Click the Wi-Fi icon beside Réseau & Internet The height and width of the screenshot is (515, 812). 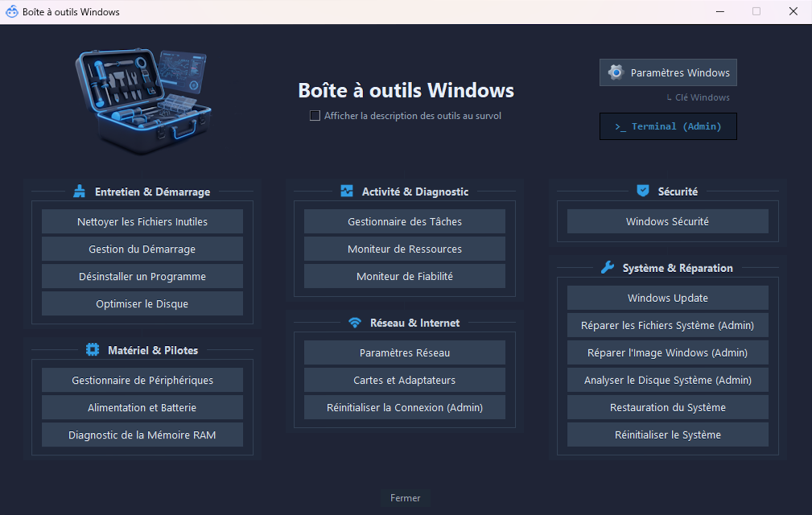pos(355,323)
